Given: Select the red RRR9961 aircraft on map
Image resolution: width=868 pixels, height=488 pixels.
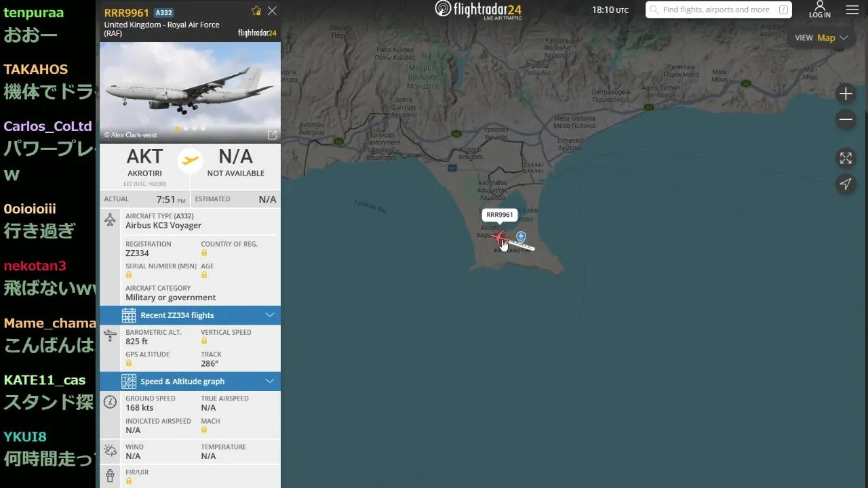Looking at the screenshot, I should tap(500, 237).
